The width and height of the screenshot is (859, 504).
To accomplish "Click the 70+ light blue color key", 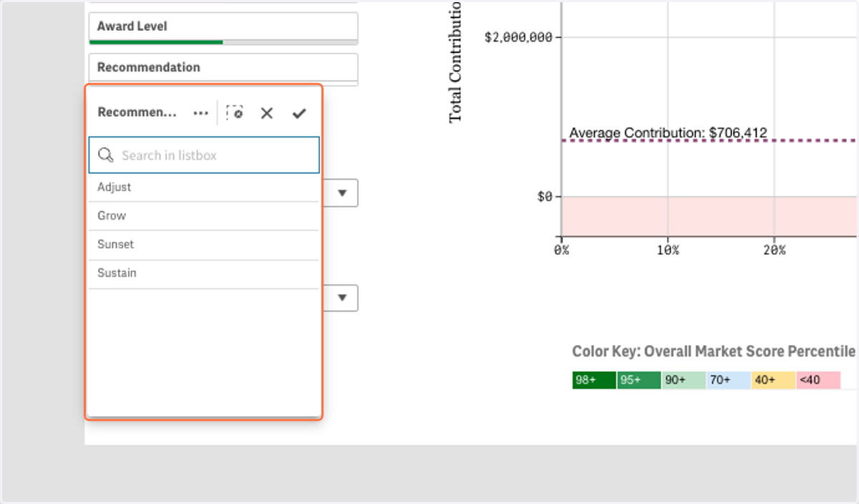I will pyautogui.click(x=729, y=380).
